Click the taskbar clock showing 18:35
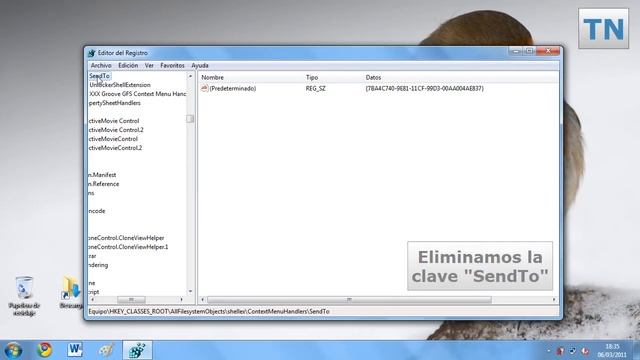This screenshot has height=360, width=640. click(612, 350)
